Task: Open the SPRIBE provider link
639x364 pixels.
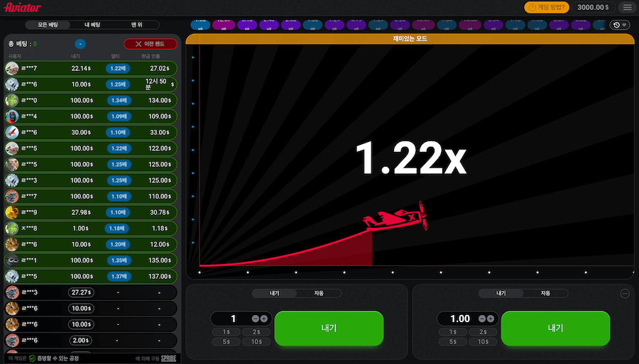Action: [168, 358]
